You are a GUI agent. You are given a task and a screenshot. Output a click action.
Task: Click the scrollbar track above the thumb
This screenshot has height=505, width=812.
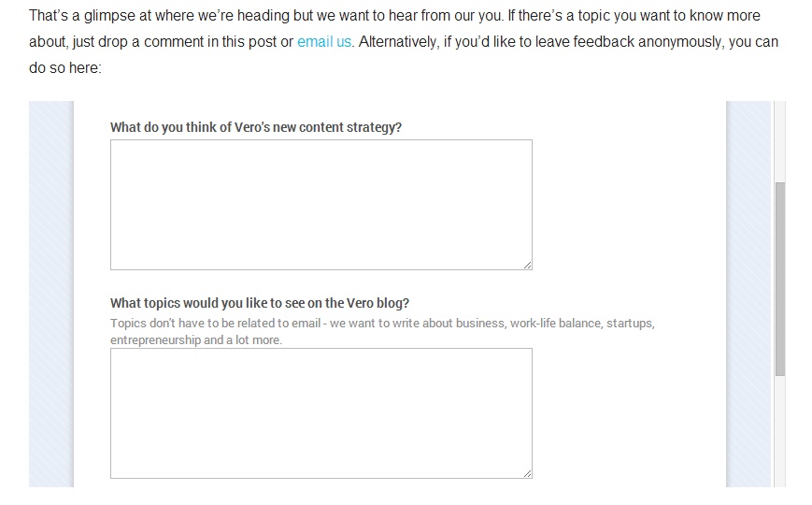[x=780, y=140]
